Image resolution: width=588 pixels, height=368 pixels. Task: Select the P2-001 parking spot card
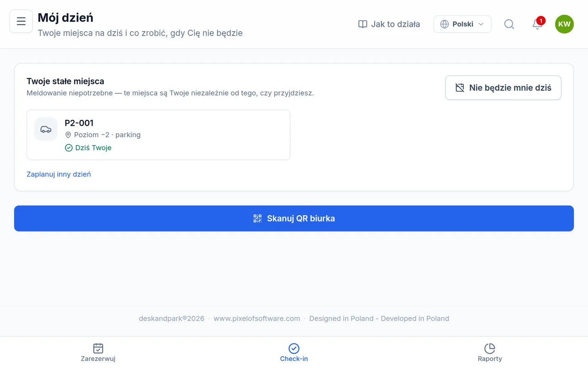[158, 135]
